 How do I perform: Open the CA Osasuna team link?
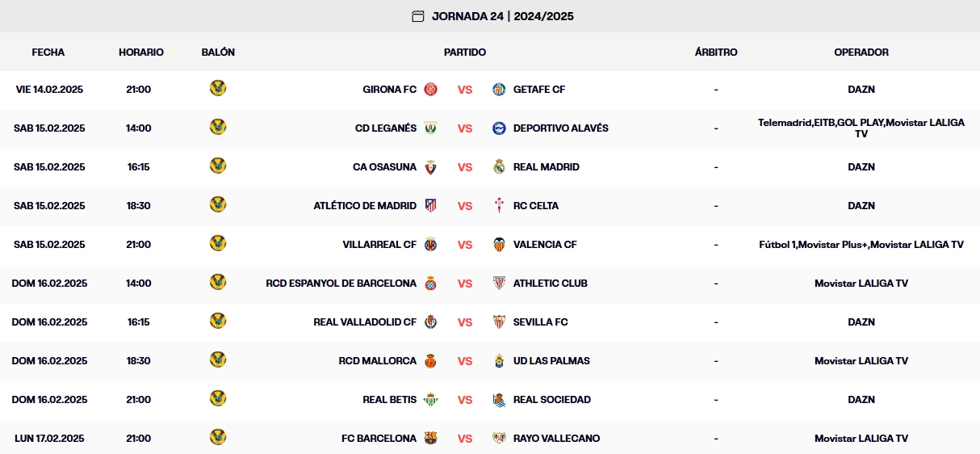point(384,167)
